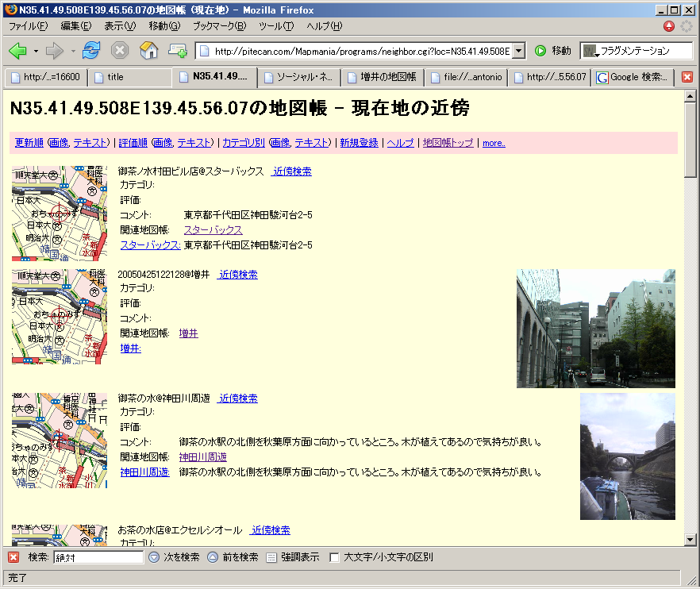Click the カテゴリ別 link
Image resolution: width=700 pixels, height=589 pixels.
[244, 143]
